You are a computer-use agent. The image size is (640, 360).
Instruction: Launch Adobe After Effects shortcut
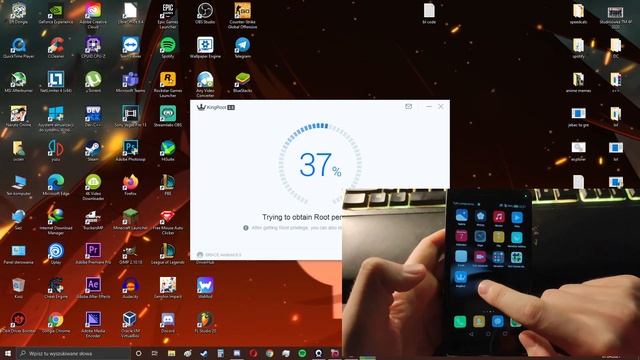point(93,288)
